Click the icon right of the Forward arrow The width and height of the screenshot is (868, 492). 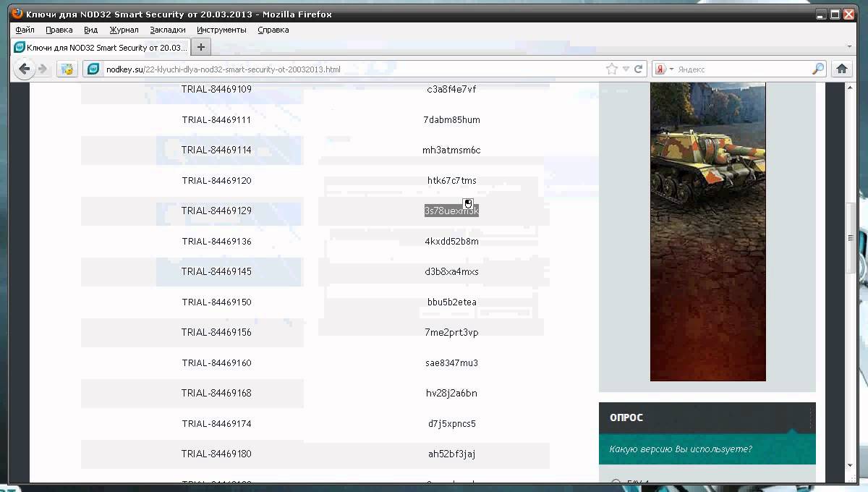67,69
